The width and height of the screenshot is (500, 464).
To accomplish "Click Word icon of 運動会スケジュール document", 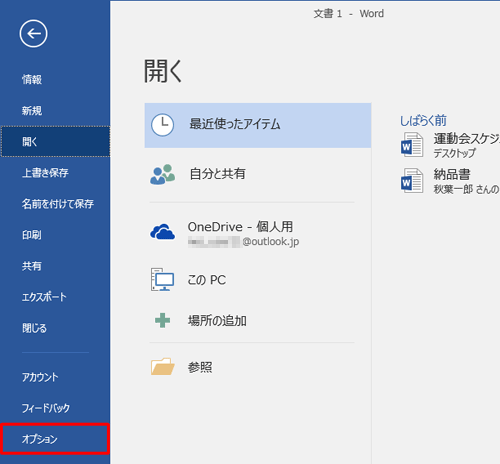I will [412, 145].
